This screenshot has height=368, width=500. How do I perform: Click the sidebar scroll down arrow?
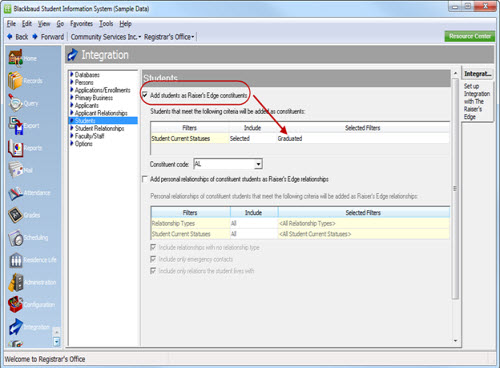point(57,342)
